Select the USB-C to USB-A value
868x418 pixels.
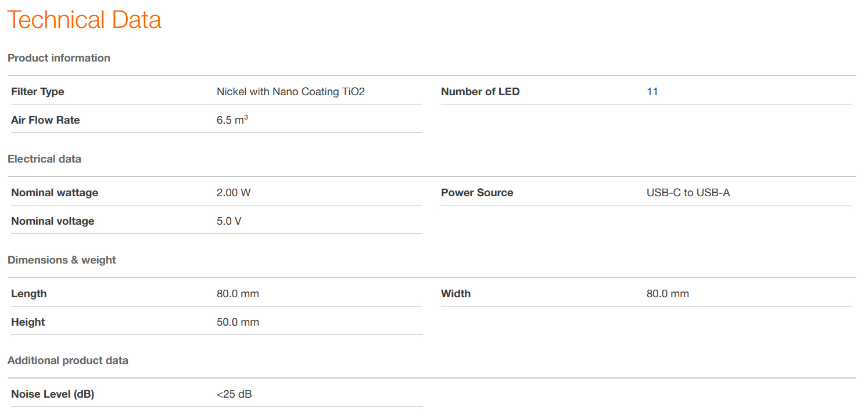(688, 193)
